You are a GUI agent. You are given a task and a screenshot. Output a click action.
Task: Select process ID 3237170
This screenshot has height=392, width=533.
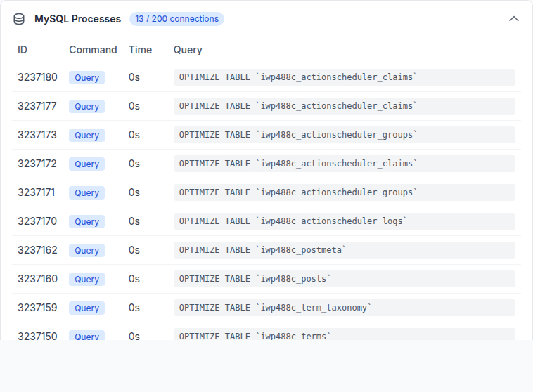(x=37, y=221)
